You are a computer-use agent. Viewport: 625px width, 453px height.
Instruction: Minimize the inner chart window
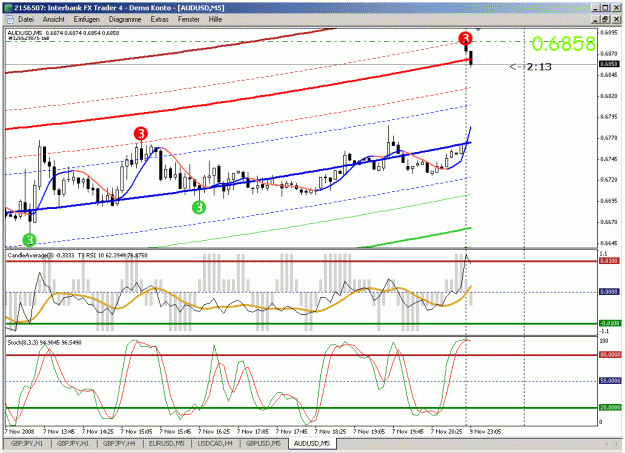tap(596, 19)
